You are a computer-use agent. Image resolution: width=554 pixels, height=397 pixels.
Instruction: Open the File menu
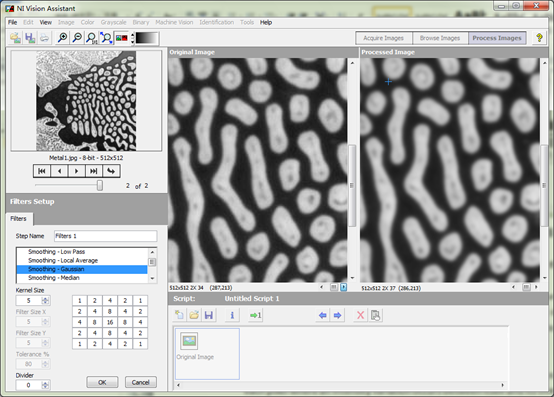point(12,22)
